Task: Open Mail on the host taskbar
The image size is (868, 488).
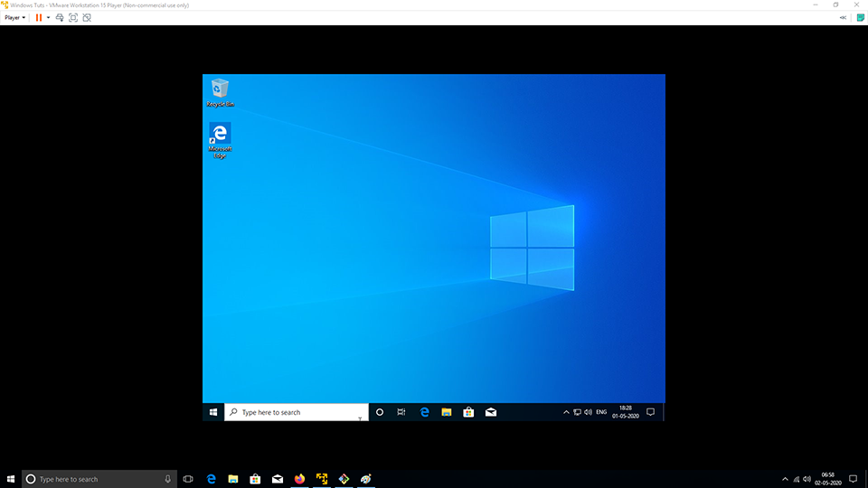Action: 278,479
